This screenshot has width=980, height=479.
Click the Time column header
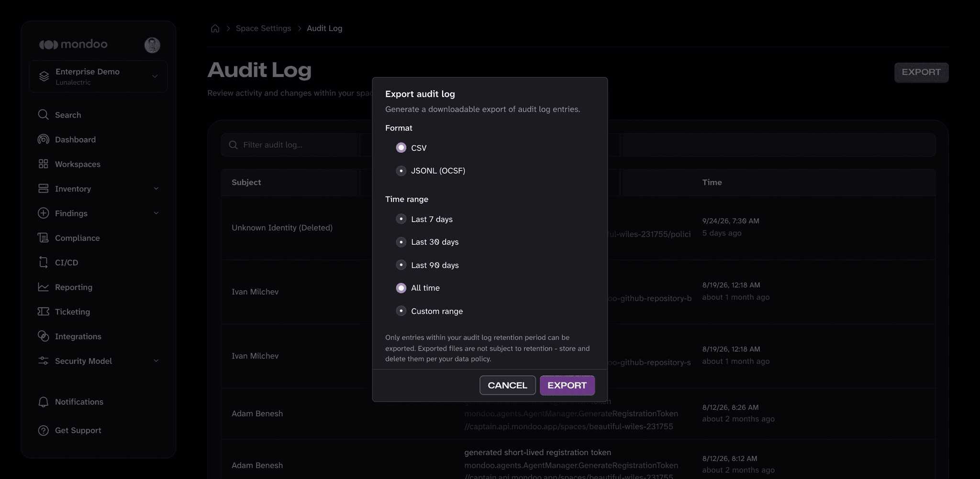pos(712,182)
